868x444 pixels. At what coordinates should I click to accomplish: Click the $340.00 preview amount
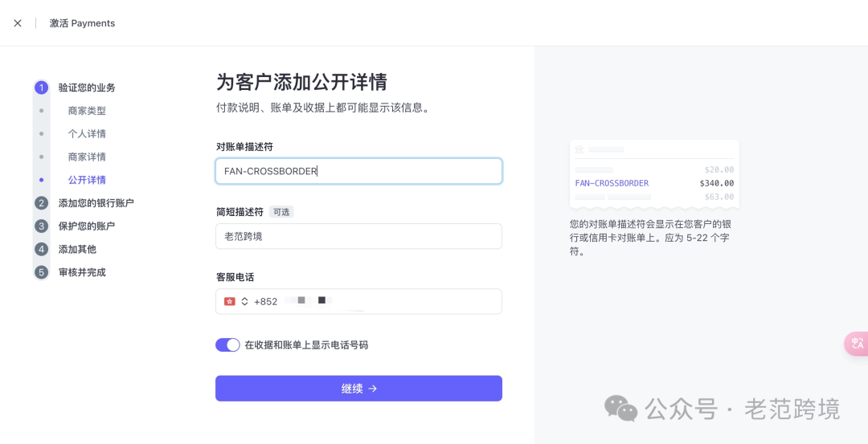pos(717,183)
